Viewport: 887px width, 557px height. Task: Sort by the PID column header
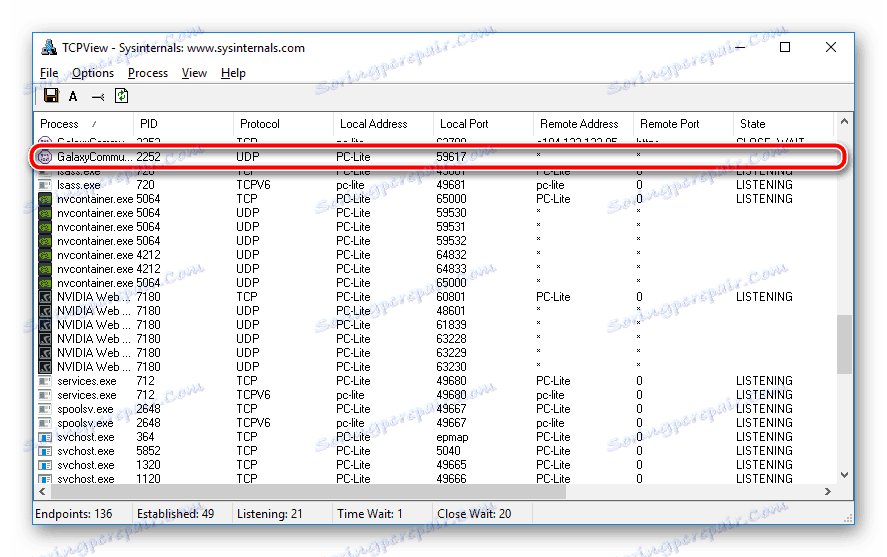(183, 124)
